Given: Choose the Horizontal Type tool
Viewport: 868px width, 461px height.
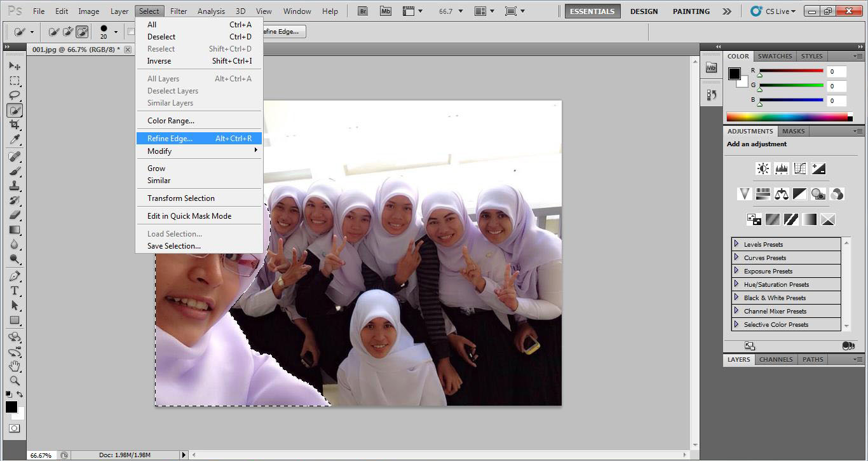Looking at the screenshot, I should 15,291.
